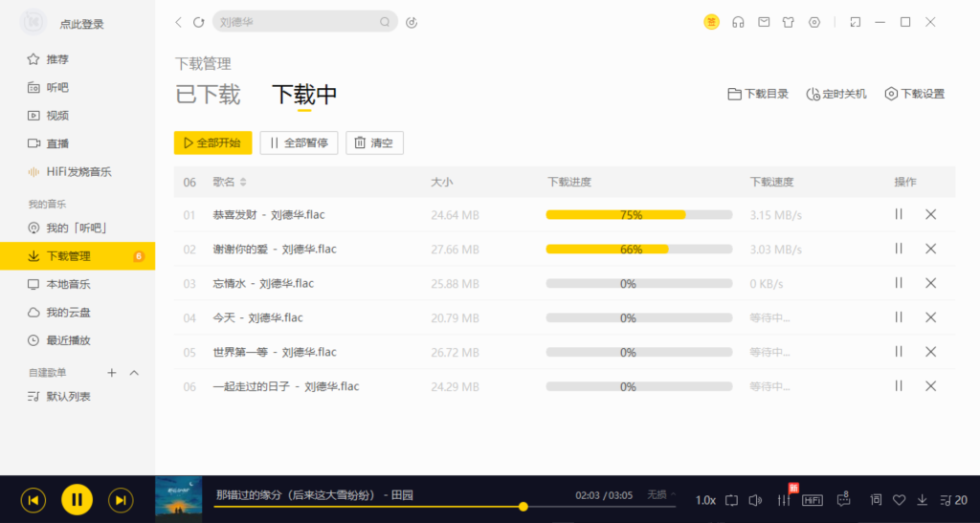The height and width of the screenshot is (523, 980).
Task: Switch to 已下载 tab
Action: [x=208, y=95]
